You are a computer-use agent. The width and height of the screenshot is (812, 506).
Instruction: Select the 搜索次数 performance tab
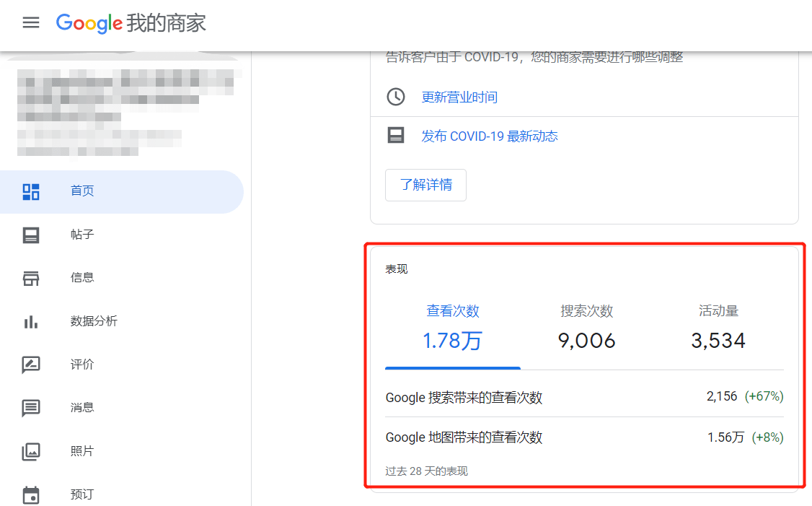pyautogui.click(x=587, y=328)
